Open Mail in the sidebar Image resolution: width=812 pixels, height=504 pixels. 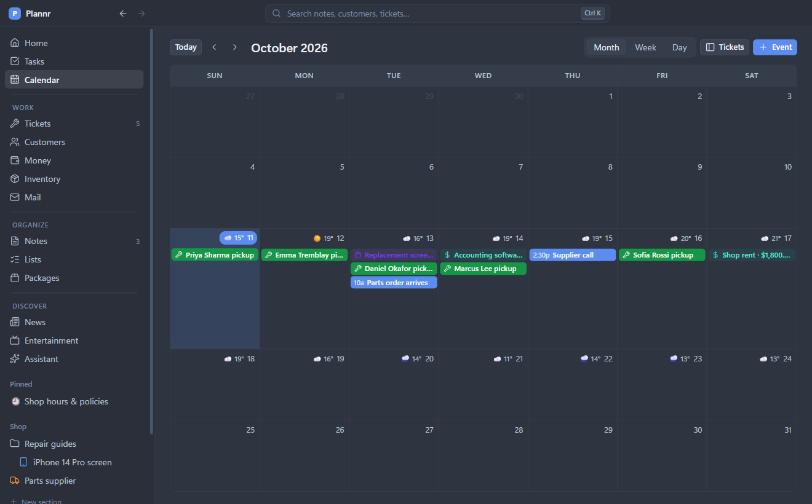[x=74, y=197]
